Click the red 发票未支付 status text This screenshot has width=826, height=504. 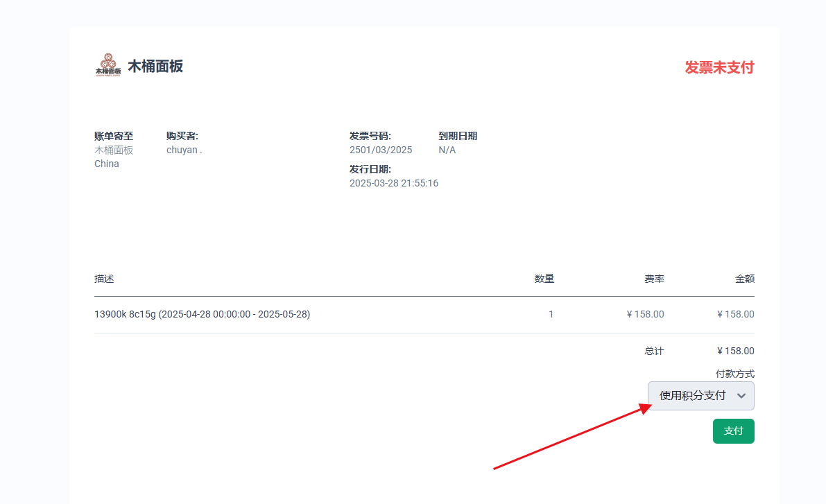[719, 67]
